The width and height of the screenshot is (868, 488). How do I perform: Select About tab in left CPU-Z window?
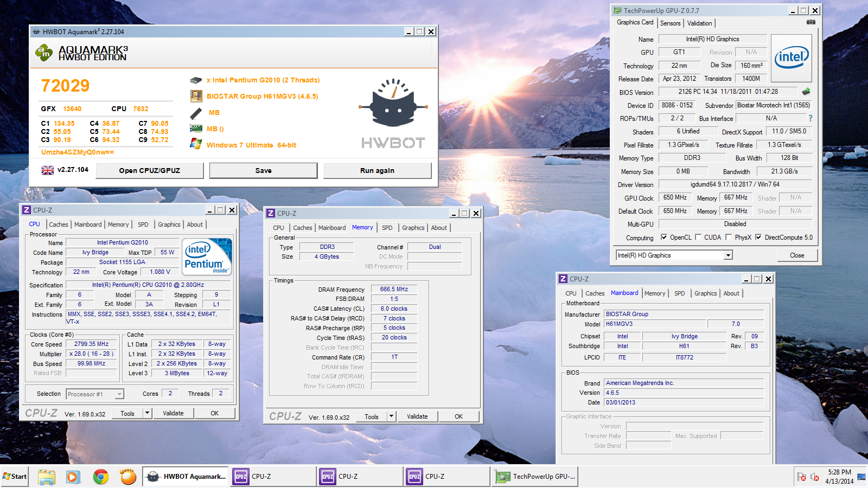195,224
